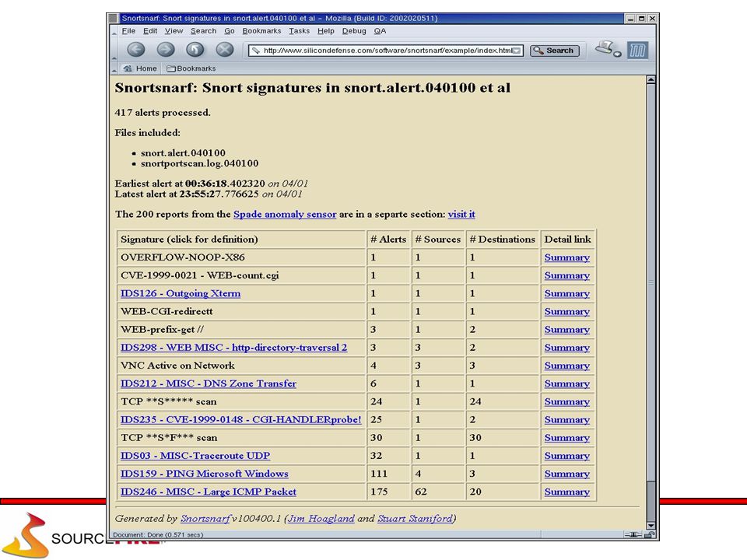The width and height of the screenshot is (747, 560).
Task: Open IDS246 - MISC - Large ICMP Packet link
Action: [x=209, y=492]
